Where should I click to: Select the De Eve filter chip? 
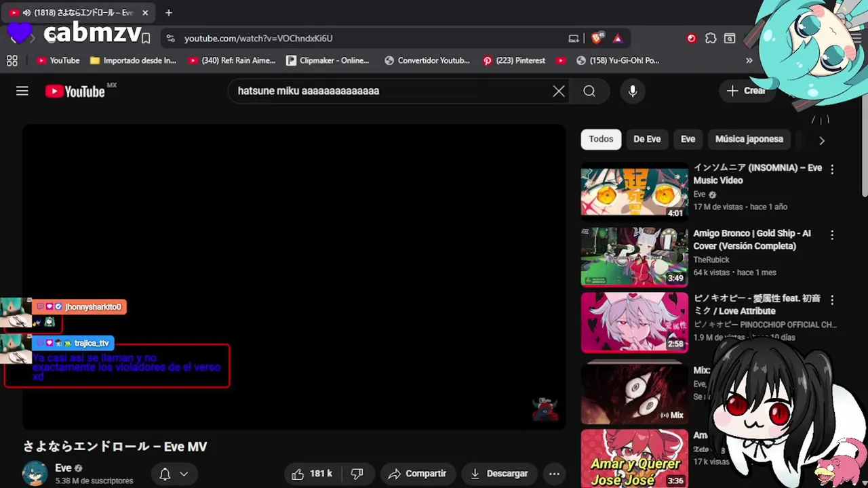click(x=647, y=139)
